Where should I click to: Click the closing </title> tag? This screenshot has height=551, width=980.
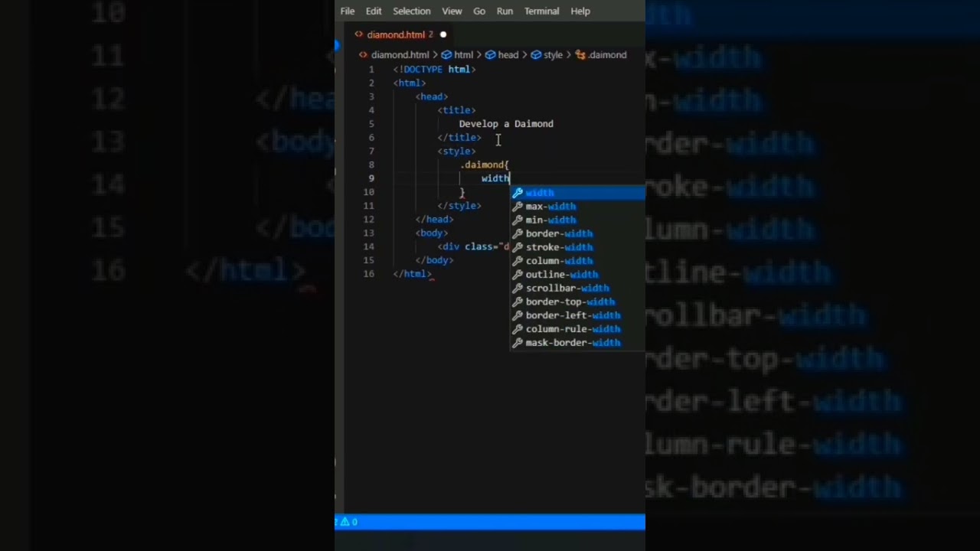pyautogui.click(x=459, y=138)
